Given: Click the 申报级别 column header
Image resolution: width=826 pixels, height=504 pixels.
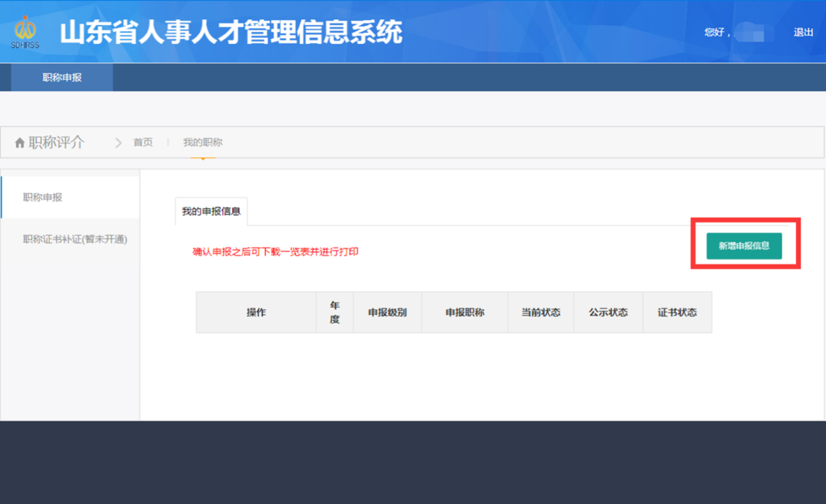Looking at the screenshot, I should pos(387,312).
